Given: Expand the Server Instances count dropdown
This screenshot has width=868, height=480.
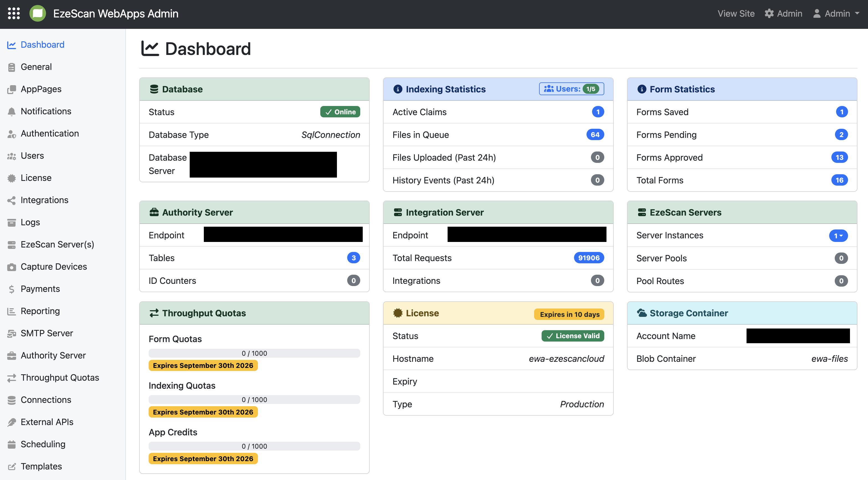Looking at the screenshot, I should click(838, 236).
